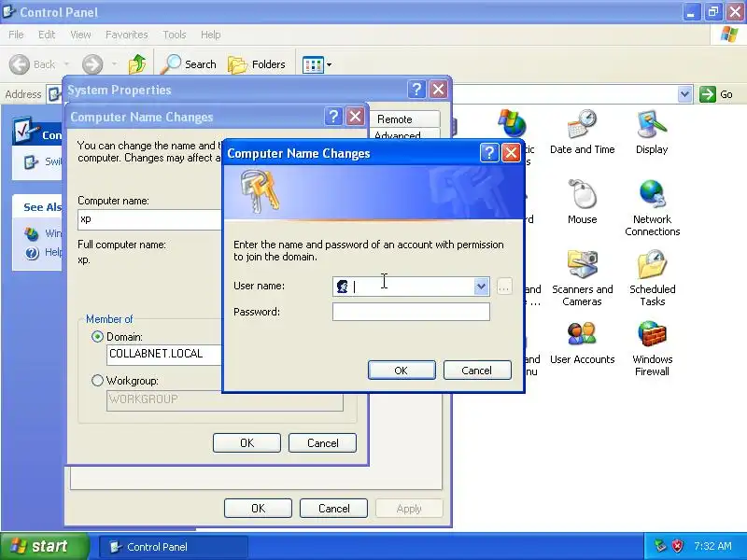
Task: Open the Edit menu
Action: point(47,35)
